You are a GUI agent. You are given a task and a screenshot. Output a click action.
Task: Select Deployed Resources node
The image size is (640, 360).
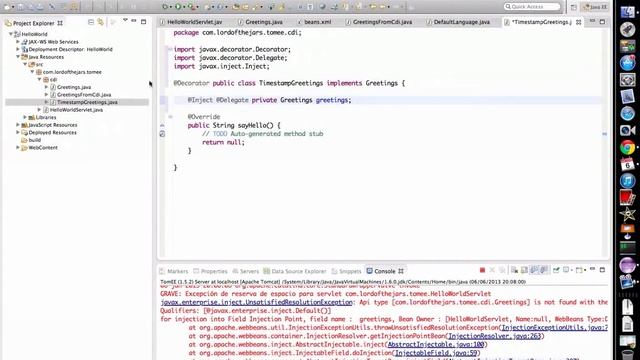tap(52, 133)
